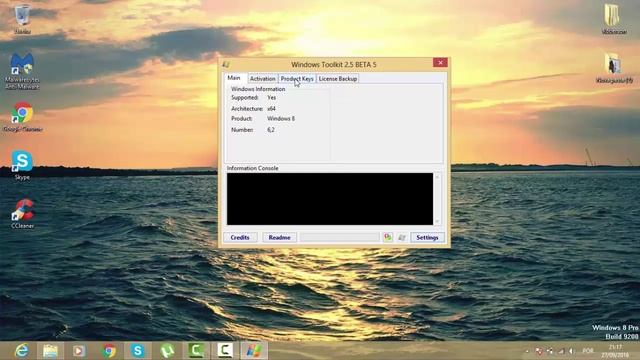Screen dimensions: 640x360
Task: Open Chrome from the taskbar
Action: [x=109, y=351]
